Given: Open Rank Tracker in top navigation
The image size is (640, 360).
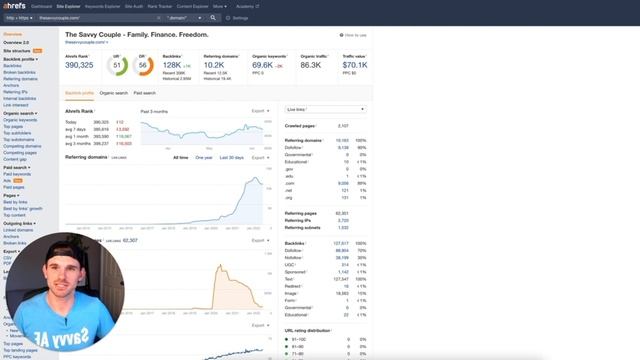Looking at the screenshot, I should click(160, 7).
